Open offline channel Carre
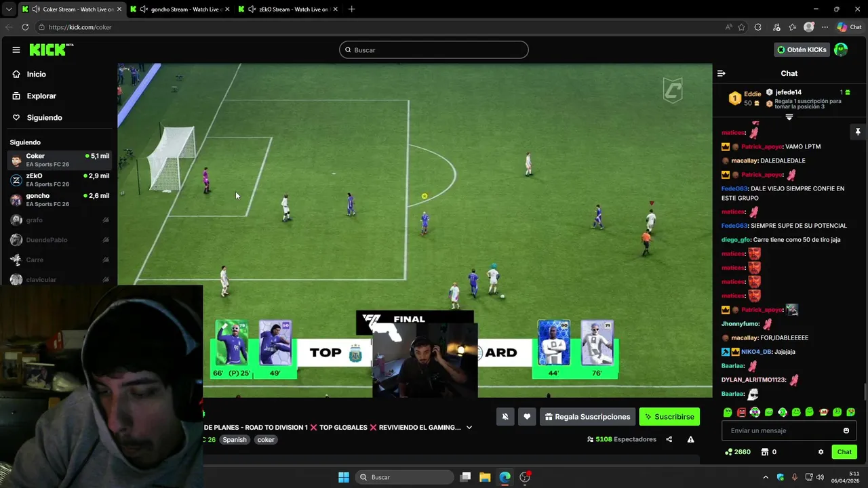Image resolution: width=868 pixels, height=488 pixels. [59, 260]
